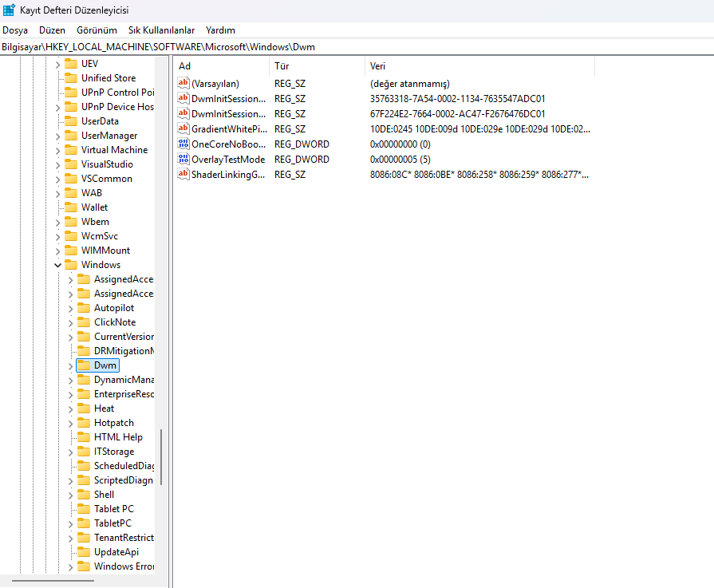Expand the TabletPC key
This screenshot has height=588, width=714.
[70, 524]
